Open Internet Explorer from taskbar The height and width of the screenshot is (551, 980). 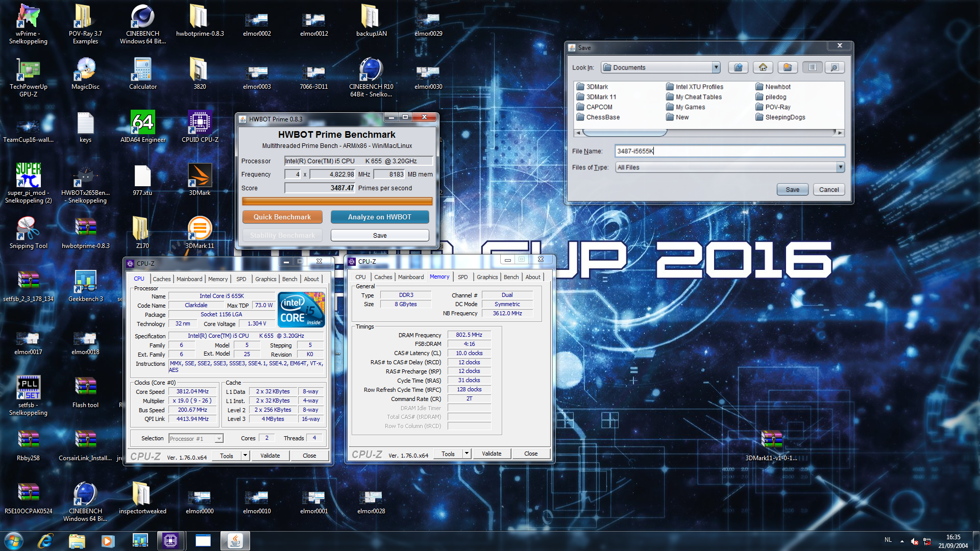click(x=45, y=540)
